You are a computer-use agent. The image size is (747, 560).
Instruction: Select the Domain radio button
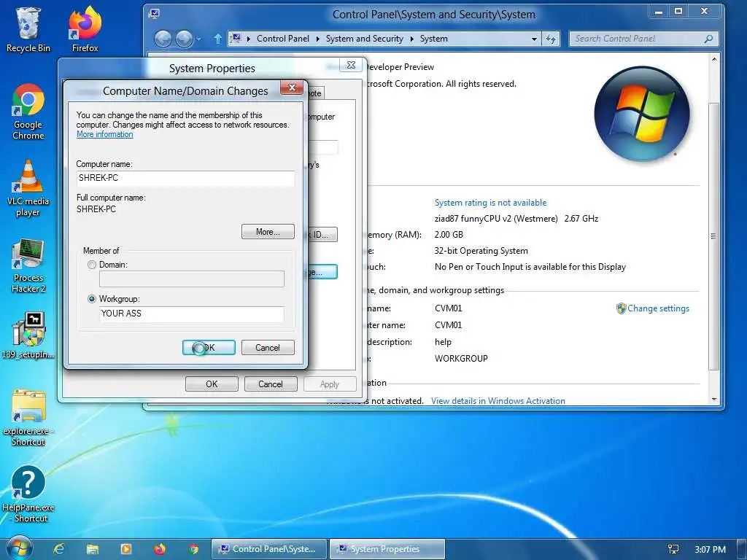[92, 265]
